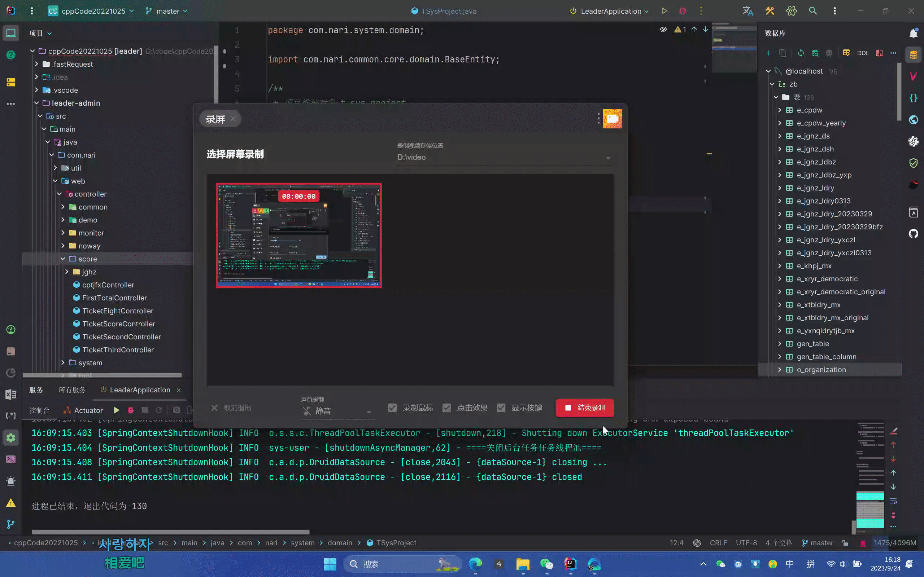Select the 所有服务 tab
Image resolution: width=924 pixels, height=577 pixels.
click(72, 390)
